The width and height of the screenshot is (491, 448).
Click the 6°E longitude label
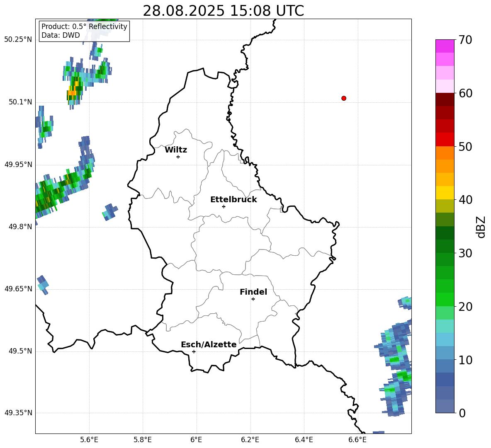click(x=196, y=440)
